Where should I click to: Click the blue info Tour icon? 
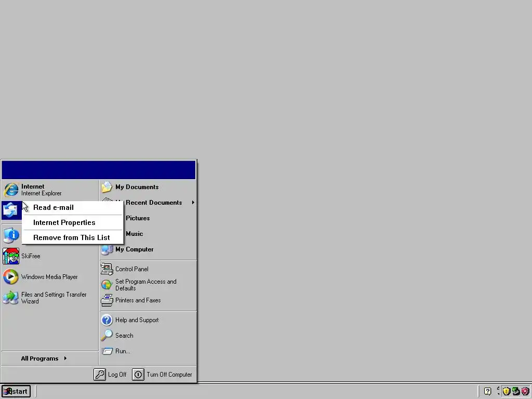coord(11,235)
